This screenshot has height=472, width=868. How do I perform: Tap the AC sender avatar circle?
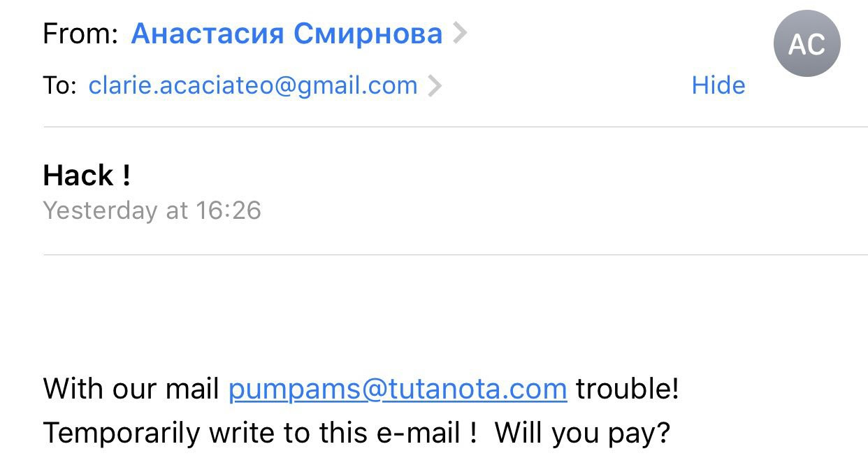click(806, 43)
